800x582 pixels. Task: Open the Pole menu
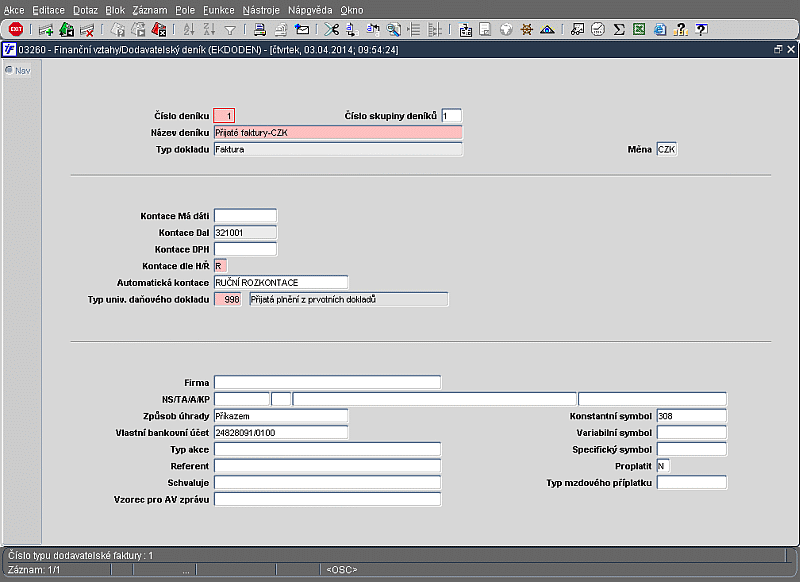pyautogui.click(x=185, y=10)
